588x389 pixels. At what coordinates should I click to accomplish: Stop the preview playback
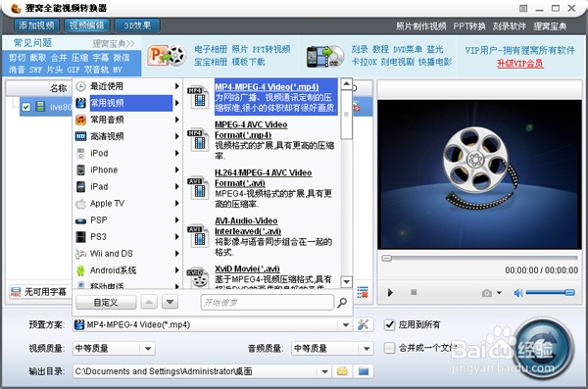click(414, 292)
